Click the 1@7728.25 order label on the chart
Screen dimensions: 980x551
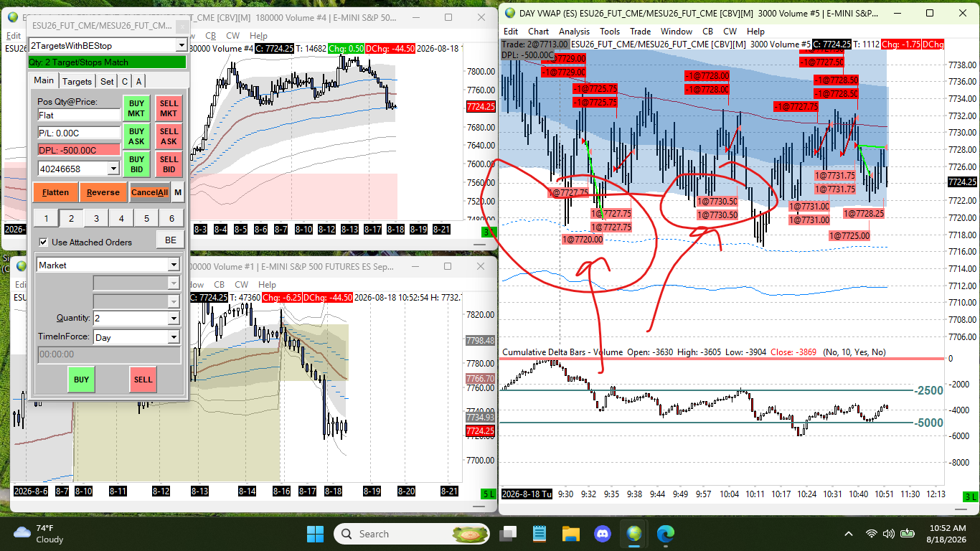(863, 213)
